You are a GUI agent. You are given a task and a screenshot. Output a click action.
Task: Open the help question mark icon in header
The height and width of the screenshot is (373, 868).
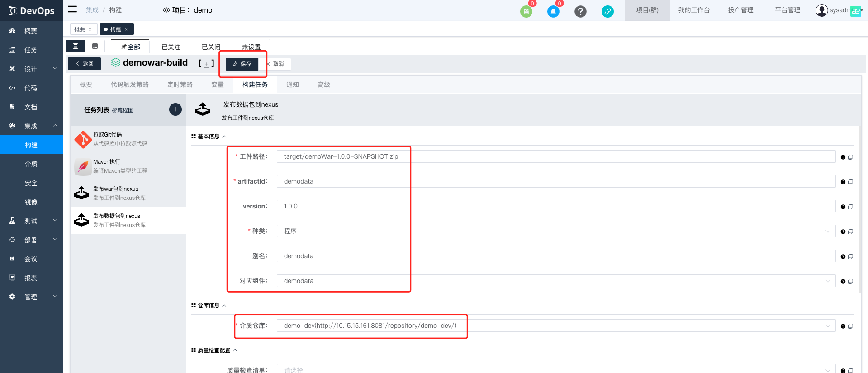tap(580, 11)
